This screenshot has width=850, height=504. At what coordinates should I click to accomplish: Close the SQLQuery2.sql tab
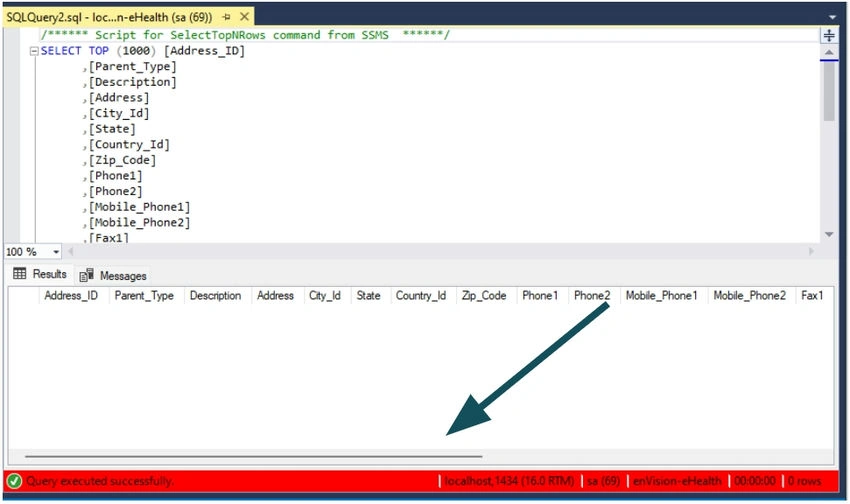coord(244,17)
